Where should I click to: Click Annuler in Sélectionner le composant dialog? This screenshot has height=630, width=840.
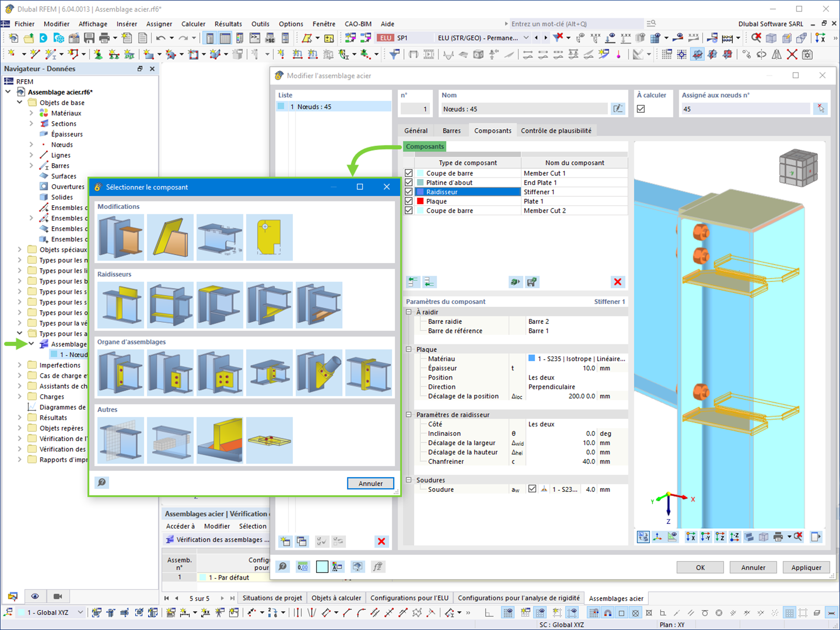tap(371, 484)
